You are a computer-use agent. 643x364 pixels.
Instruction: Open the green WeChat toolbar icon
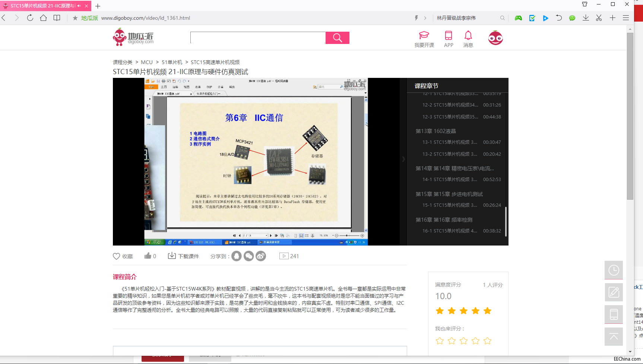coord(572,18)
